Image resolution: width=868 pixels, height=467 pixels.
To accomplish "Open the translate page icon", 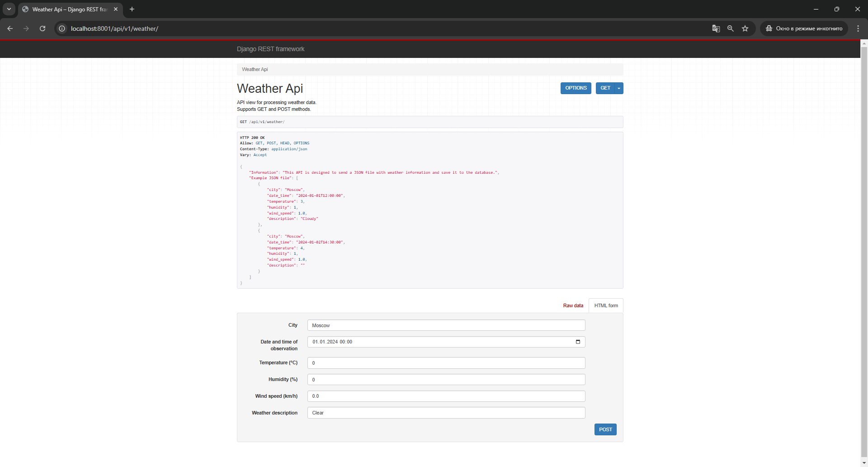I will click(x=716, y=29).
